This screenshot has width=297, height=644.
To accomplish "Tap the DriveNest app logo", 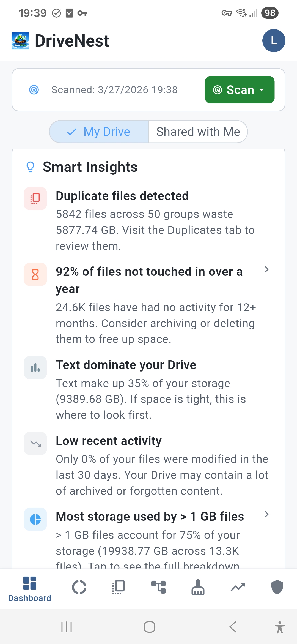I will [20, 41].
